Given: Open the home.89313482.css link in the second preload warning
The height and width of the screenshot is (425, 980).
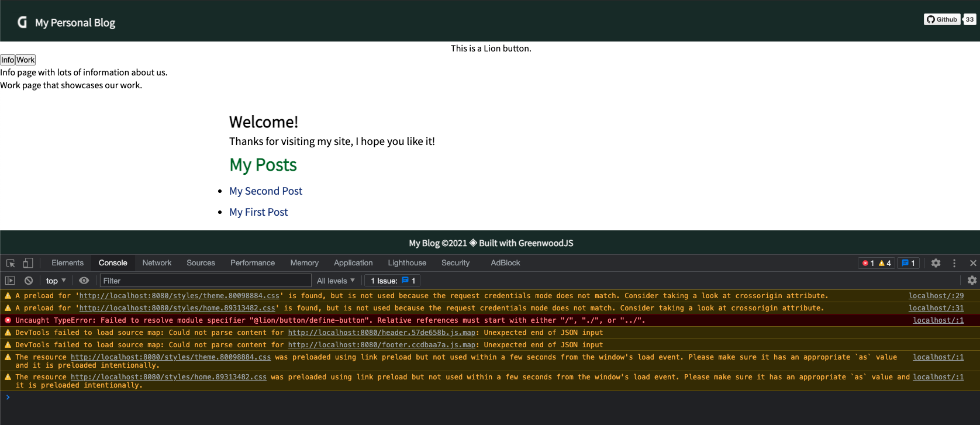Looking at the screenshot, I should pyautogui.click(x=177, y=308).
